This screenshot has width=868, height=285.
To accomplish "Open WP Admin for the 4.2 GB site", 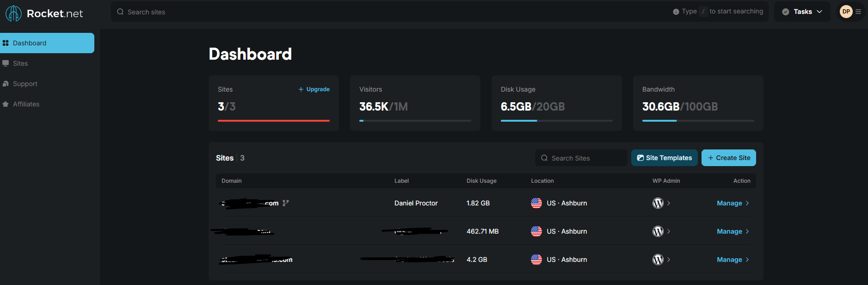I will click(658, 260).
